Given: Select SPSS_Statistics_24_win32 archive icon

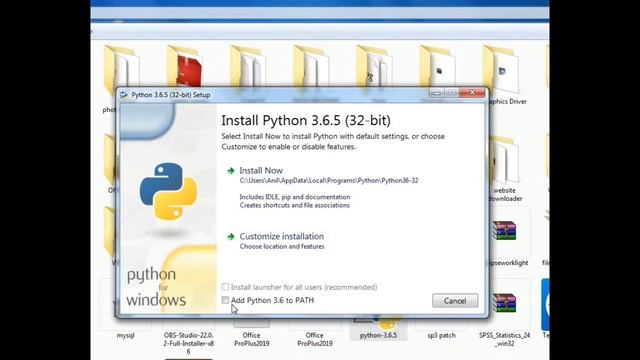Looking at the screenshot, I should (x=504, y=303).
